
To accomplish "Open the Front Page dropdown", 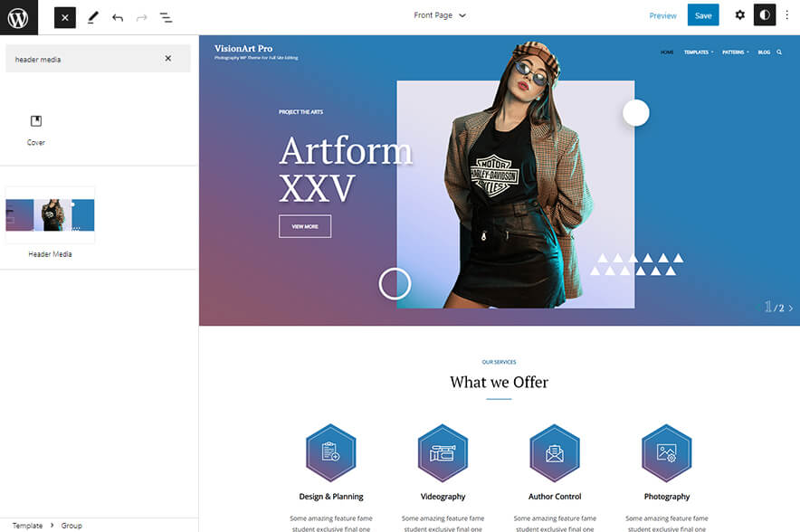I will point(441,15).
